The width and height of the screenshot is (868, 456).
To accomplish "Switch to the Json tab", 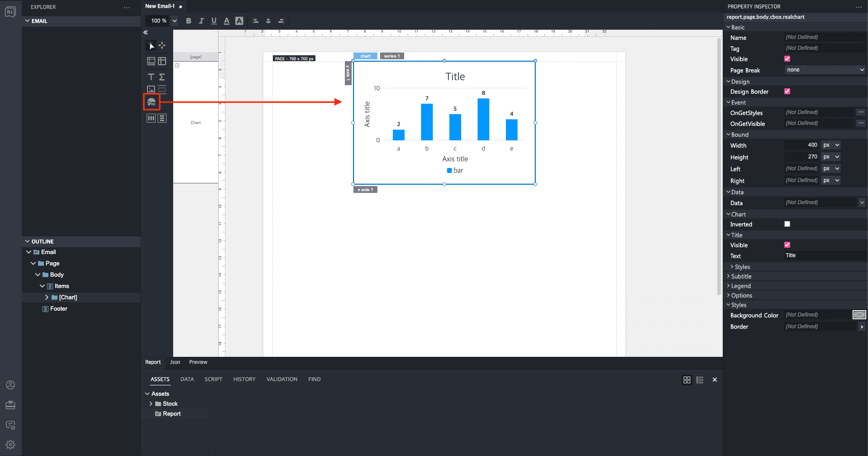I will tap(175, 362).
